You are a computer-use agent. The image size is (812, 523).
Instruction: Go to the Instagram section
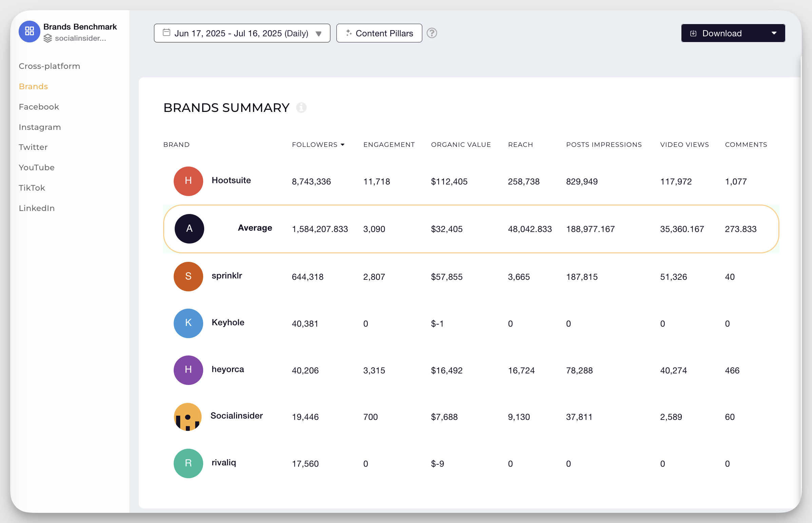[x=40, y=127]
